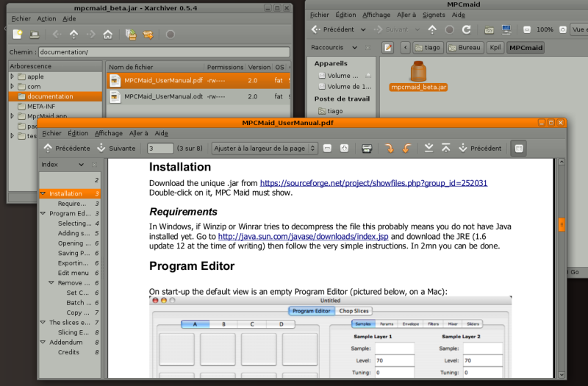Click the home folder icon in file manager toolbar

(489, 29)
